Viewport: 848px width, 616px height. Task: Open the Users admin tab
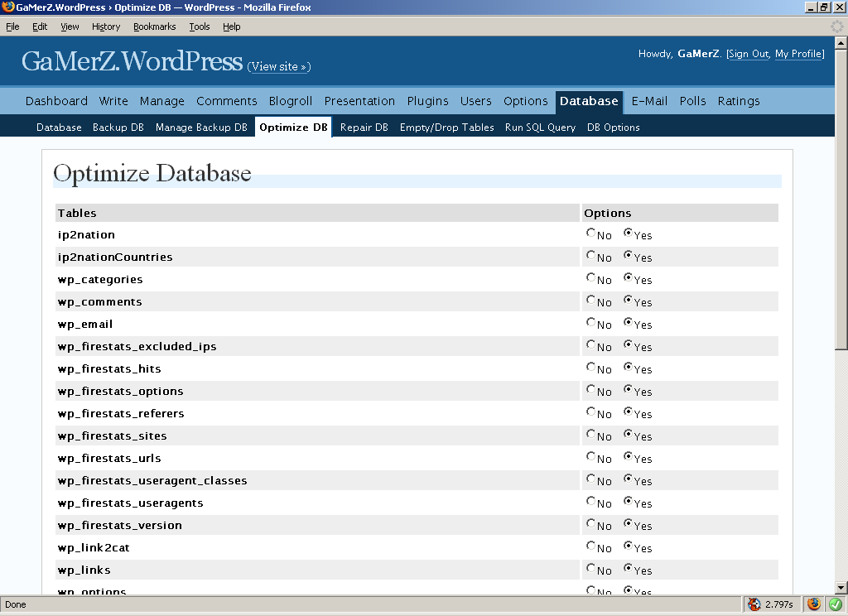[476, 101]
